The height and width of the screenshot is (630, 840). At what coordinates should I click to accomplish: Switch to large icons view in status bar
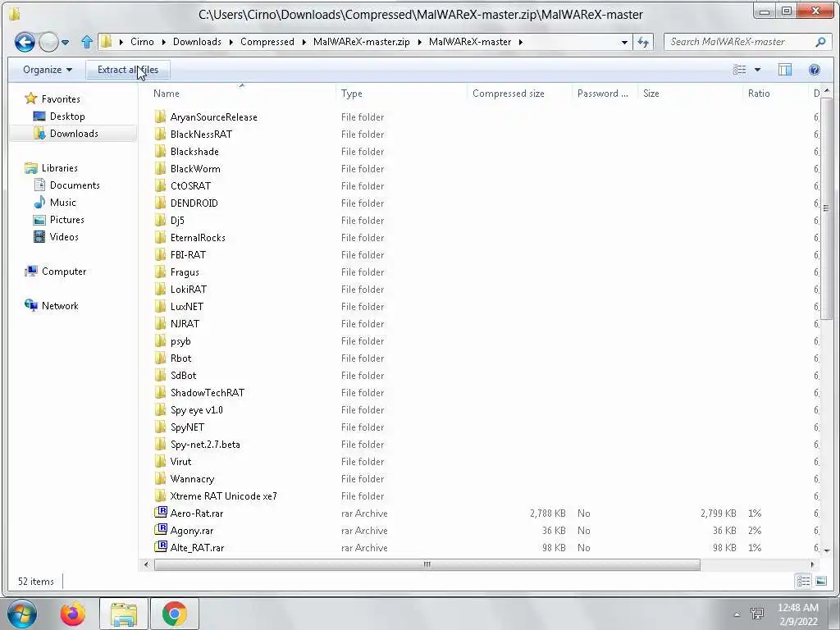pos(820,582)
